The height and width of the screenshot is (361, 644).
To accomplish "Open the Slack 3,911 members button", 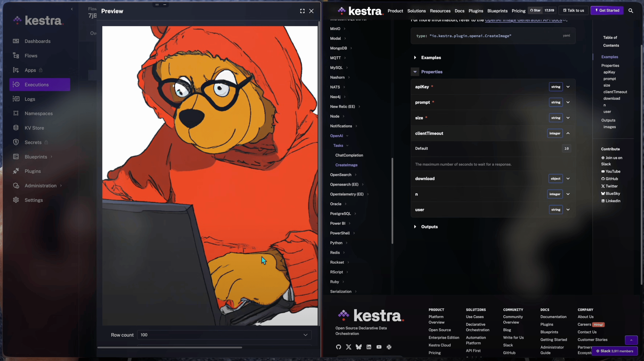I will 614,351.
